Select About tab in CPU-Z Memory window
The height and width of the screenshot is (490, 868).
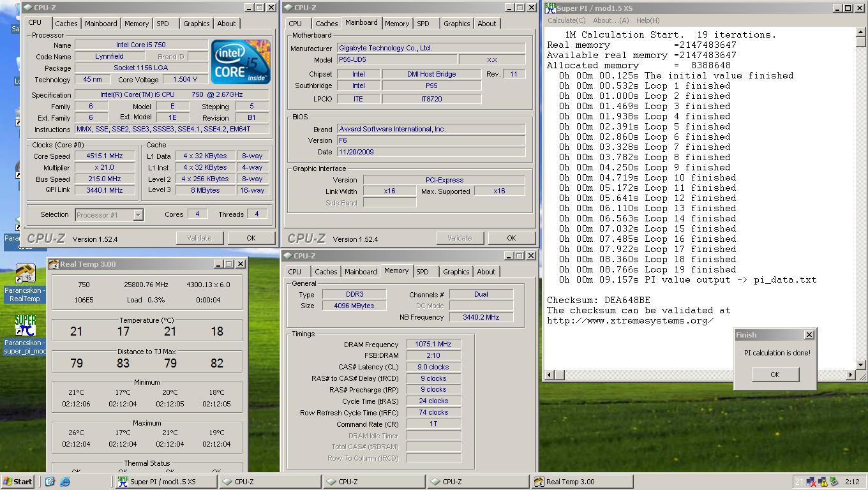(486, 272)
